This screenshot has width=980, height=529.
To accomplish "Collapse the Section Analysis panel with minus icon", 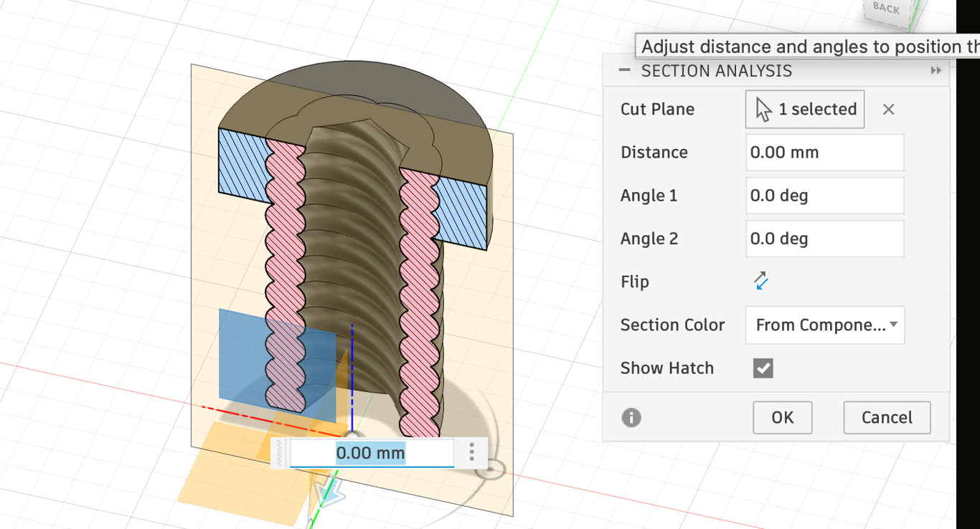I will (x=624, y=70).
